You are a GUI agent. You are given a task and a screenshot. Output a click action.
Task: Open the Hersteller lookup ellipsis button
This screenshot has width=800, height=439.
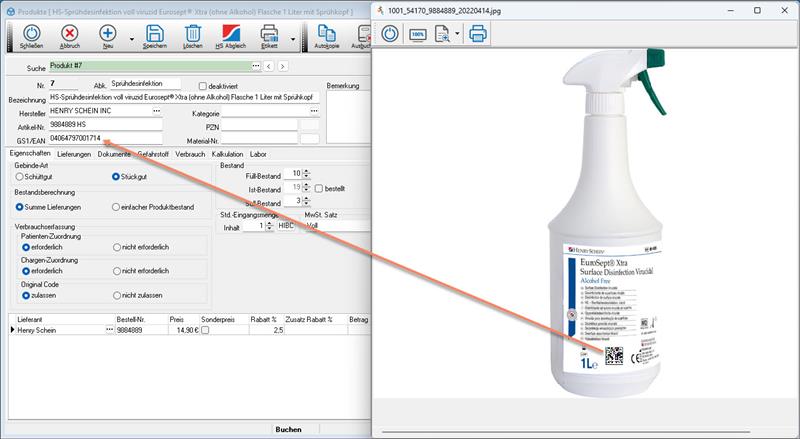[156, 112]
